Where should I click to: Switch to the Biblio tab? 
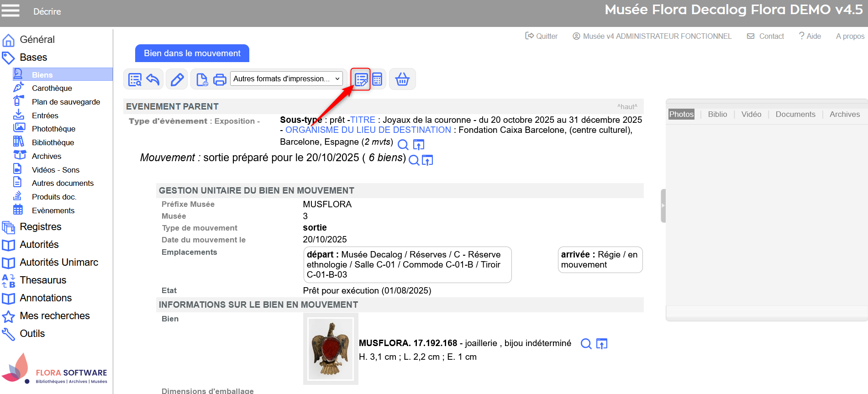pyautogui.click(x=717, y=114)
